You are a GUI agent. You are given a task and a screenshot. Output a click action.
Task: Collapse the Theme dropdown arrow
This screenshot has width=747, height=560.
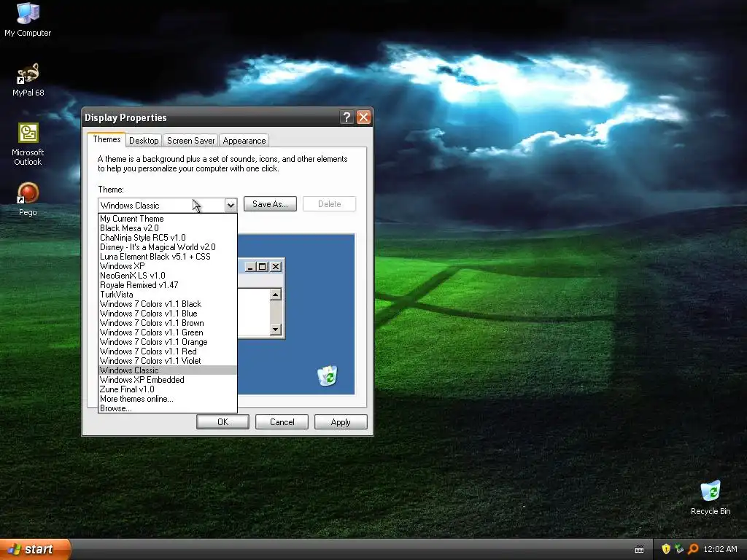coord(231,205)
